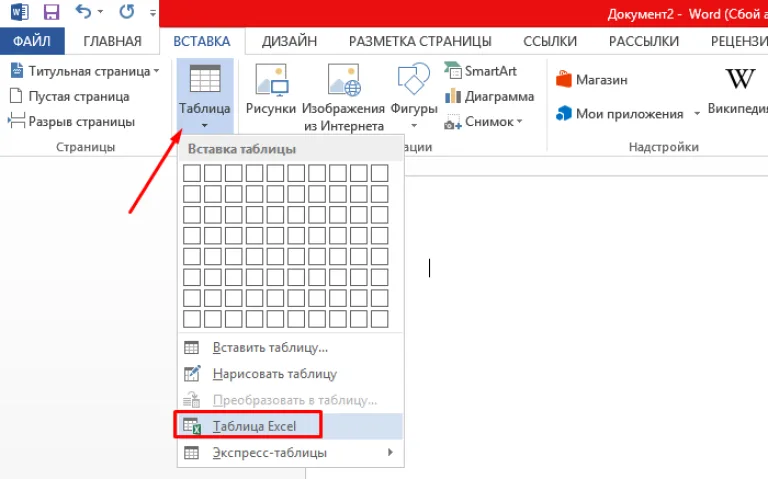This screenshot has height=479, width=768.
Task: Customize Quick Access Toolbar dropdown
Action: point(153,13)
